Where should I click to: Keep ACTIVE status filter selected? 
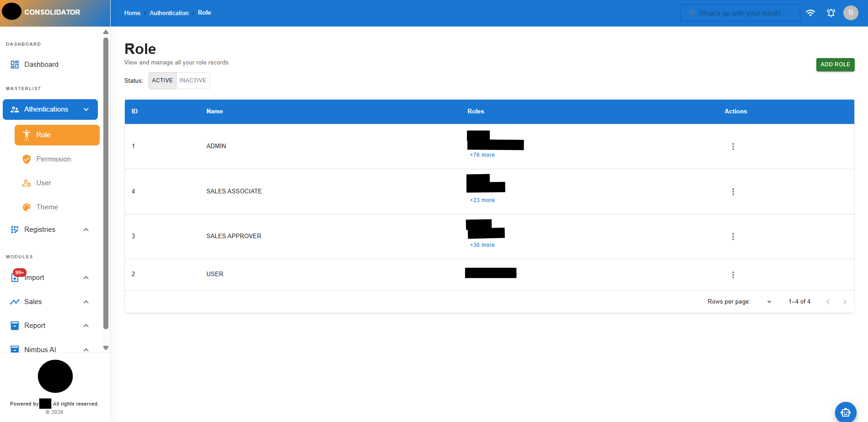coord(162,80)
